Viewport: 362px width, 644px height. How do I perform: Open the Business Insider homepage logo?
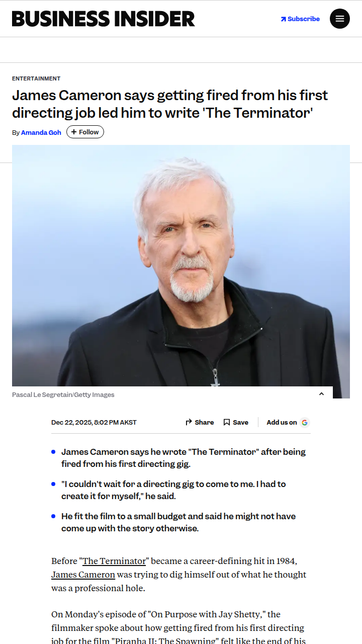(104, 19)
